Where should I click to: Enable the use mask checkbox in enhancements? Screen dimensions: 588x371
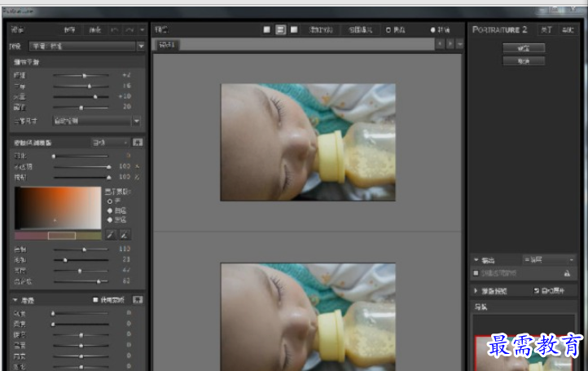[x=95, y=300]
